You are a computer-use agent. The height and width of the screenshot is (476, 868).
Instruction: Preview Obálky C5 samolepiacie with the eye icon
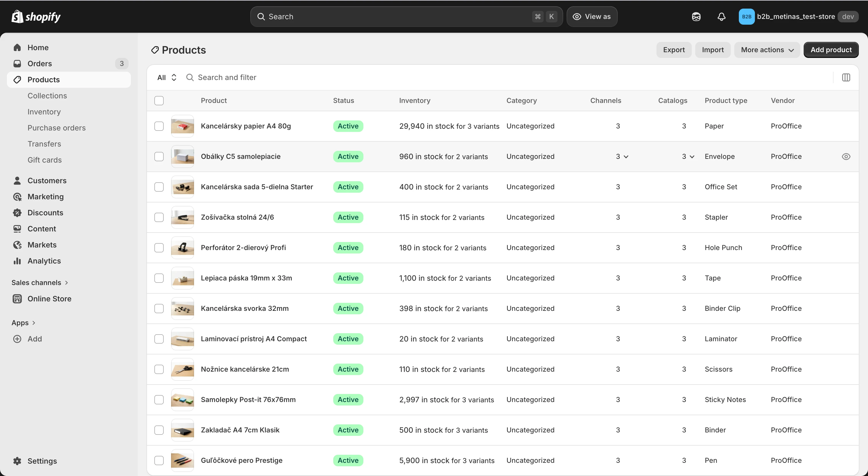[x=846, y=157]
